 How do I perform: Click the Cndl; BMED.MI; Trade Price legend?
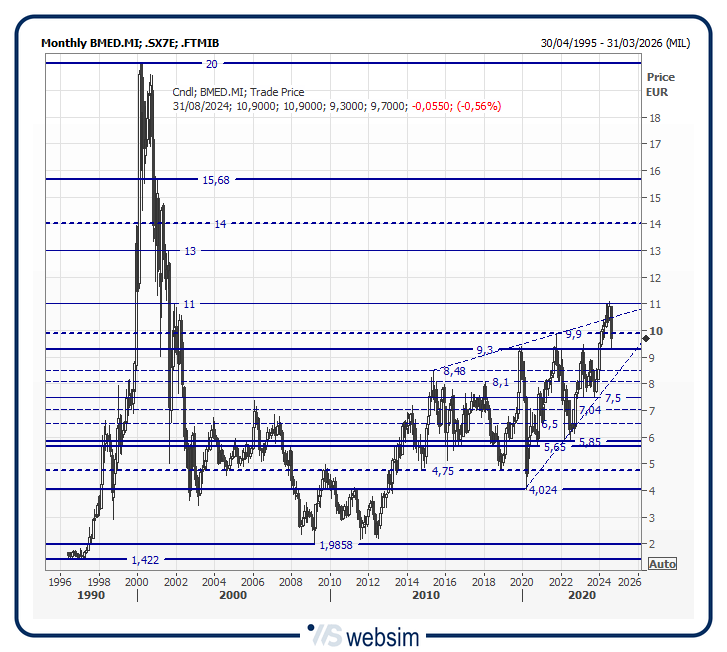click(x=238, y=92)
